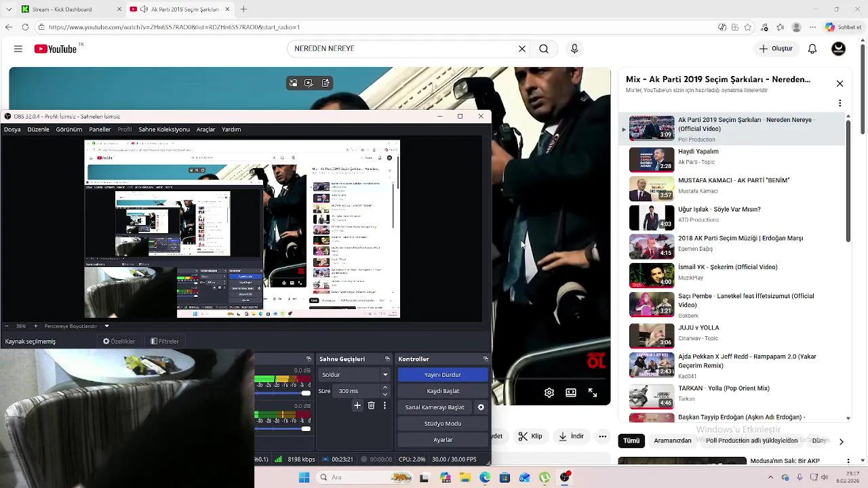
Task: Refresh the browser page
Action: click(x=25, y=27)
